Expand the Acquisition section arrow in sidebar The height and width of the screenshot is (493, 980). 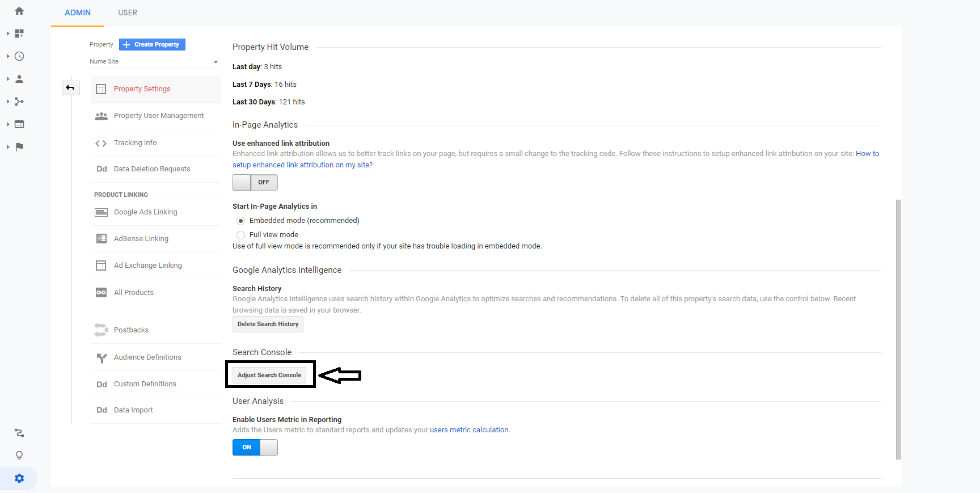coord(8,102)
